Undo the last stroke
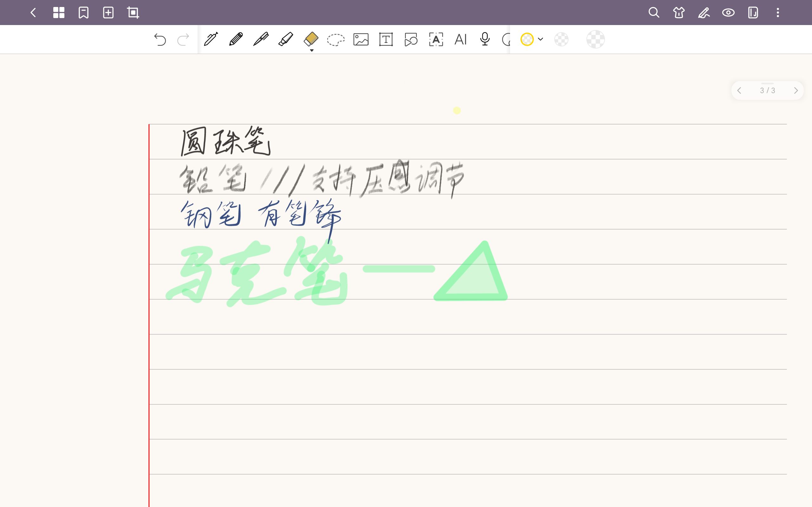Screen dimensions: 812x507 (x=160, y=39)
